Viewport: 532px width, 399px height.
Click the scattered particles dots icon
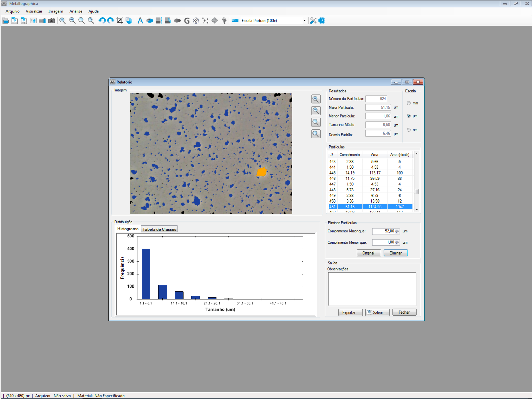click(205, 21)
